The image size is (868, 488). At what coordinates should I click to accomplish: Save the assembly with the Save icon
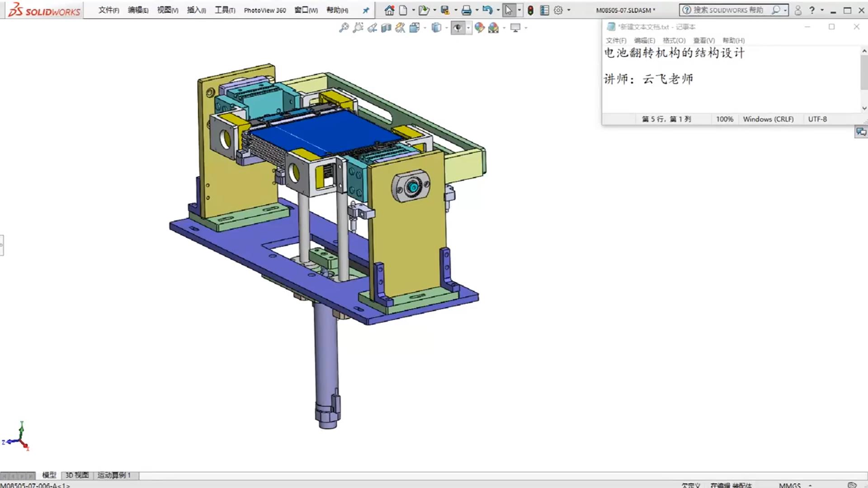click(445, 10)
